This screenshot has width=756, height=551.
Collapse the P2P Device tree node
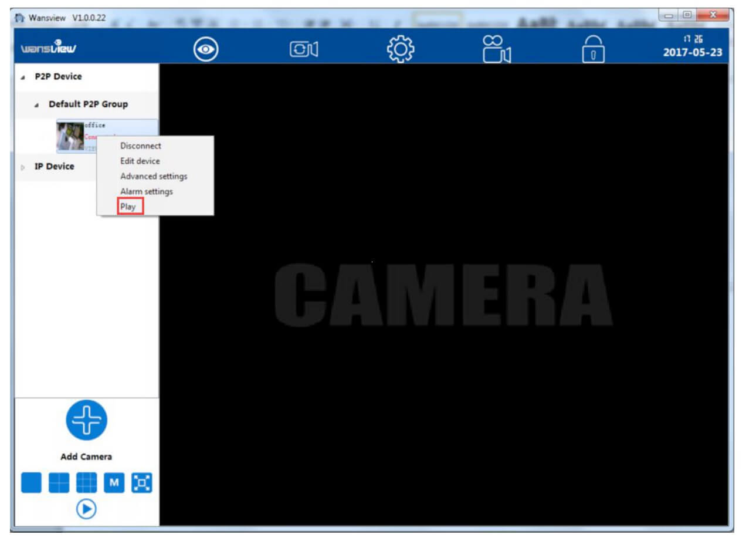click(23, 77)
